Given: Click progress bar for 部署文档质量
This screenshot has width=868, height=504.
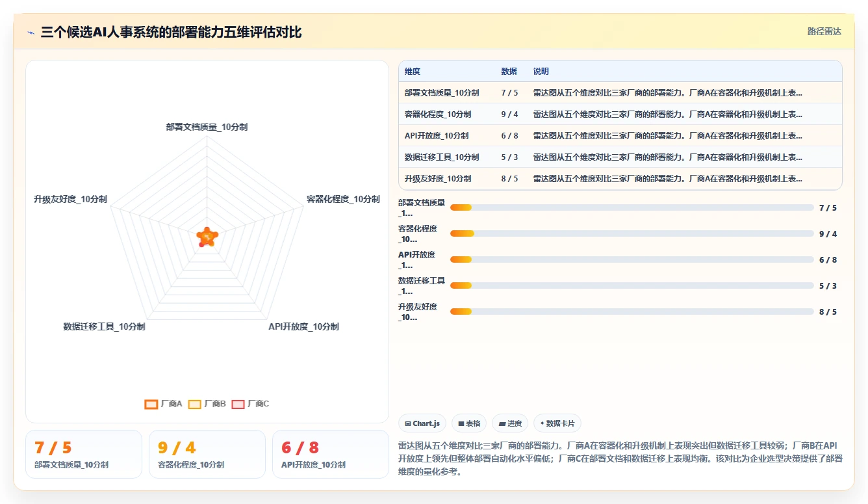Looking at the screenshot, I should (632, 207).
